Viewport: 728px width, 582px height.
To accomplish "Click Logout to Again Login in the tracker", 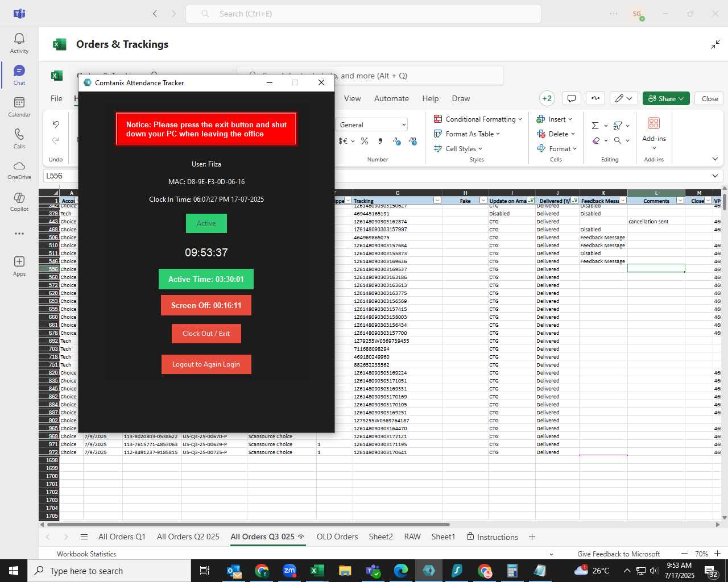I will 206,364.
